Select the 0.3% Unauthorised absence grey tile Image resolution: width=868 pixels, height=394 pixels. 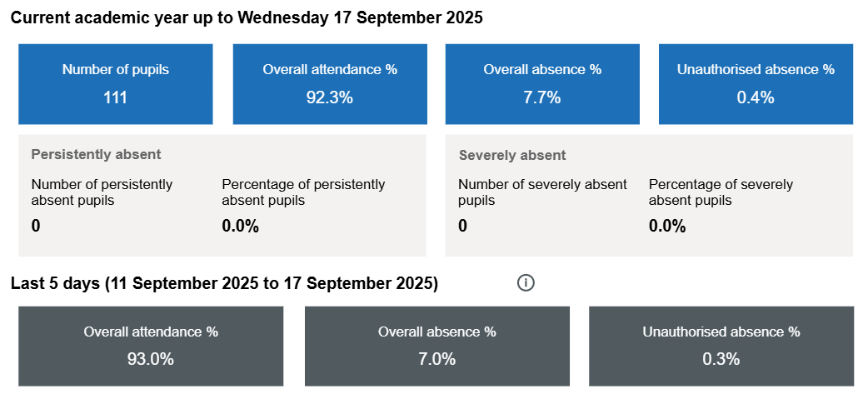[x=721, y=346]
